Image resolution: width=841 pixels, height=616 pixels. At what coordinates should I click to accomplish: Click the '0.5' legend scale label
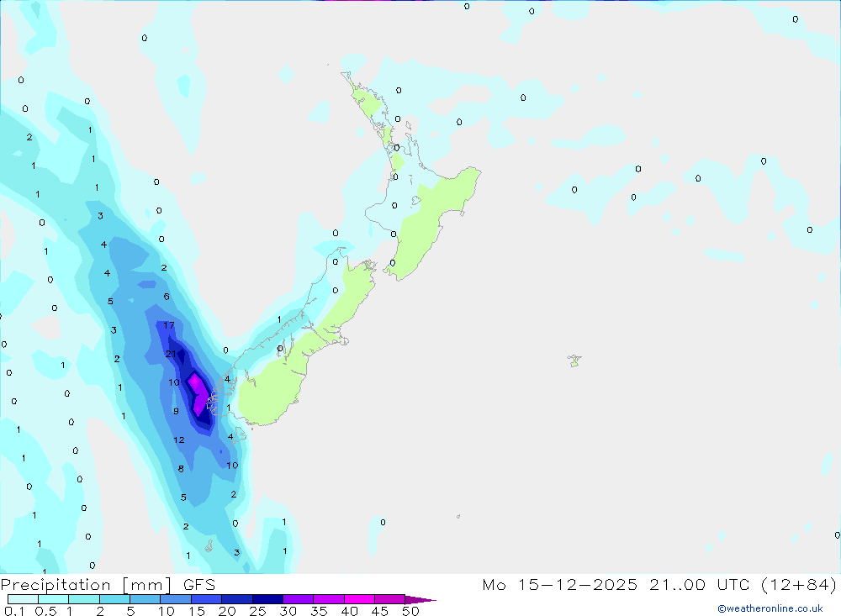pyautogui.click(x=45, y=611)
